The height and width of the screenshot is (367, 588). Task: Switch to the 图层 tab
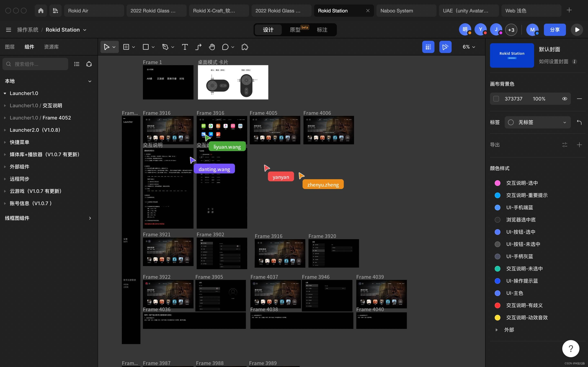tap(10, 47)
